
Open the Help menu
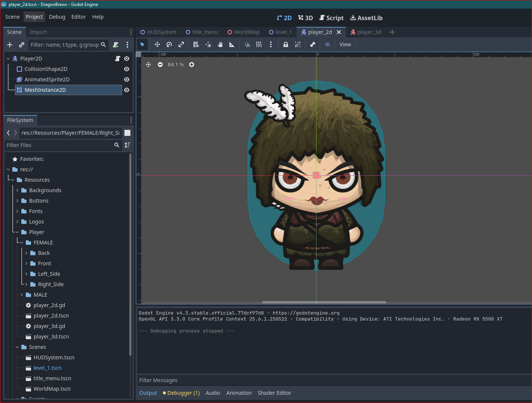pyautogui.click(x=98, y=17)
